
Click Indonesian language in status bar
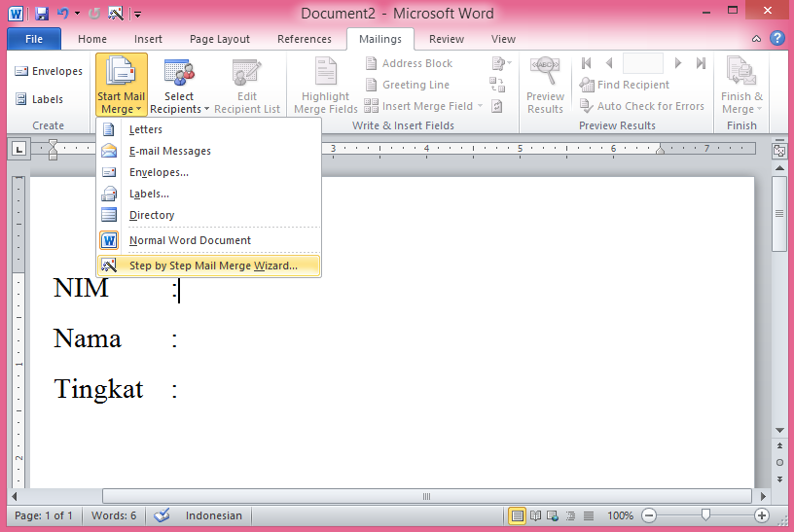coord(214,515)
